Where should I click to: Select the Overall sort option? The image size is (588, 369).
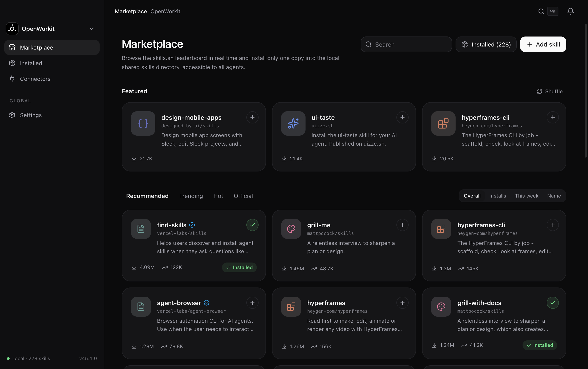[472, 196]
